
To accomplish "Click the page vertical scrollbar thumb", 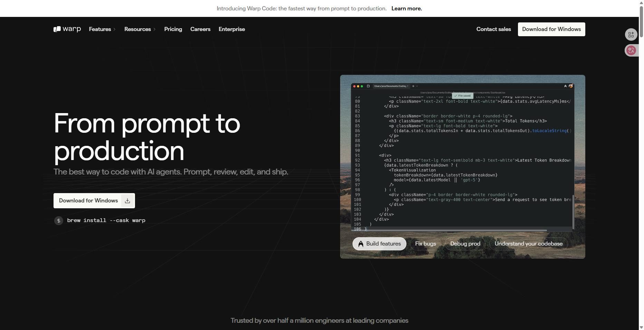I will [641, 21].
